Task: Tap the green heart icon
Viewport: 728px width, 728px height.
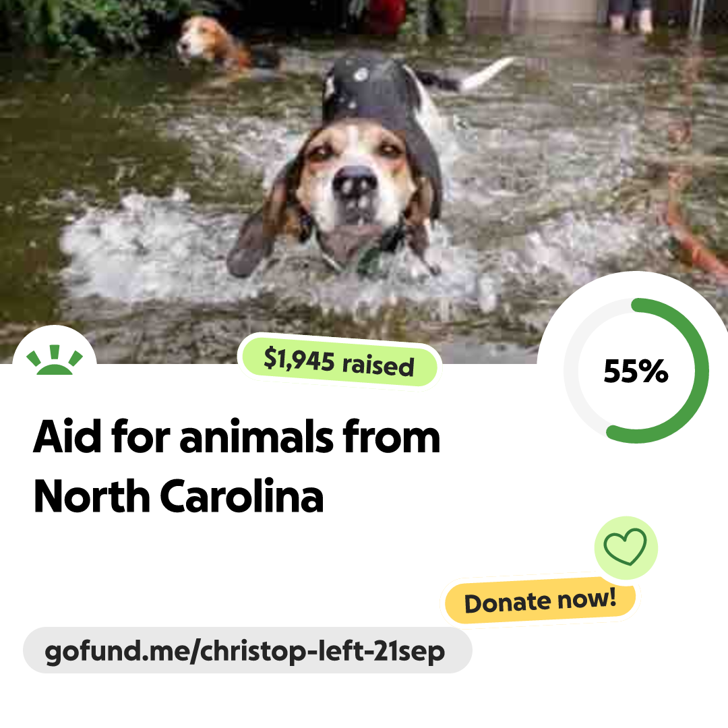Action: click(626, 547)
